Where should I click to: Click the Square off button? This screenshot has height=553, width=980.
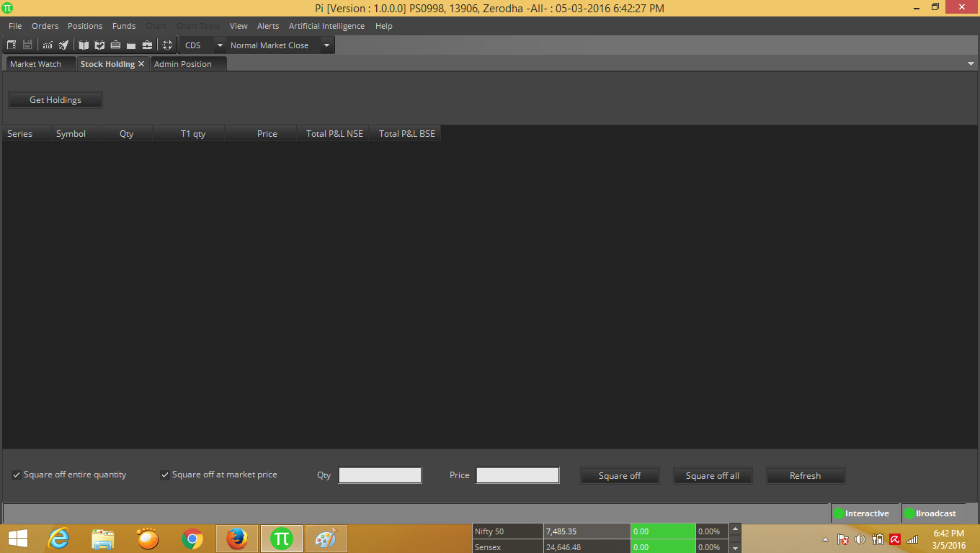(x=620, y=476)
